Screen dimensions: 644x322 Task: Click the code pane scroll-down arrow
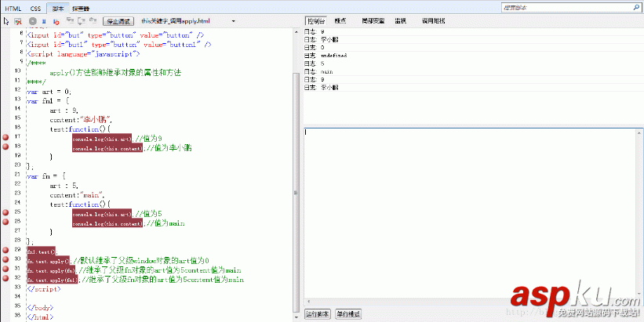[x=297, y=317]
